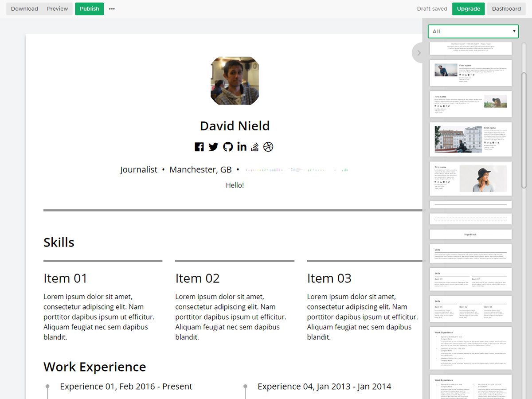The image size is (532, 399).
Task: Choose the three-column Skills block thumbnail
Action: [470, 309]
